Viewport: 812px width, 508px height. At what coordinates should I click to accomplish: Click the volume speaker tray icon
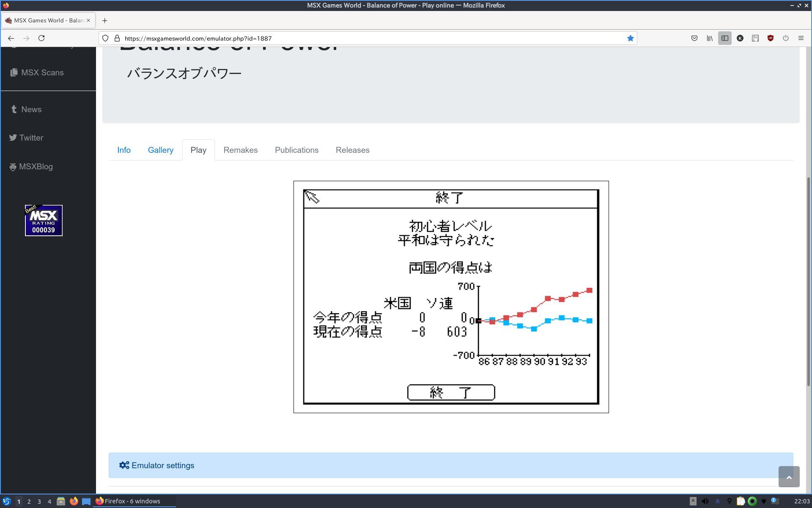(x=705, y=501)
